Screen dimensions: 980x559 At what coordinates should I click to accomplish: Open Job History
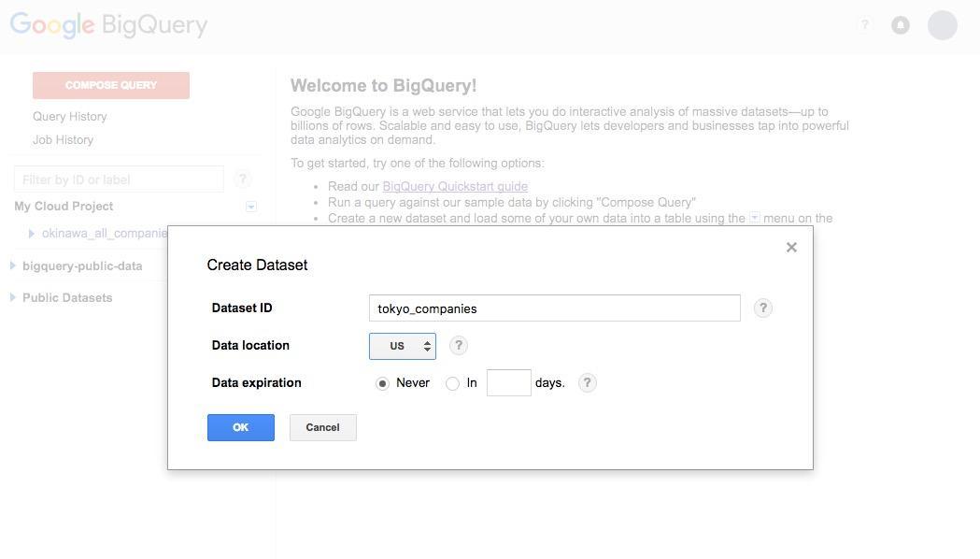click(64, 140)
